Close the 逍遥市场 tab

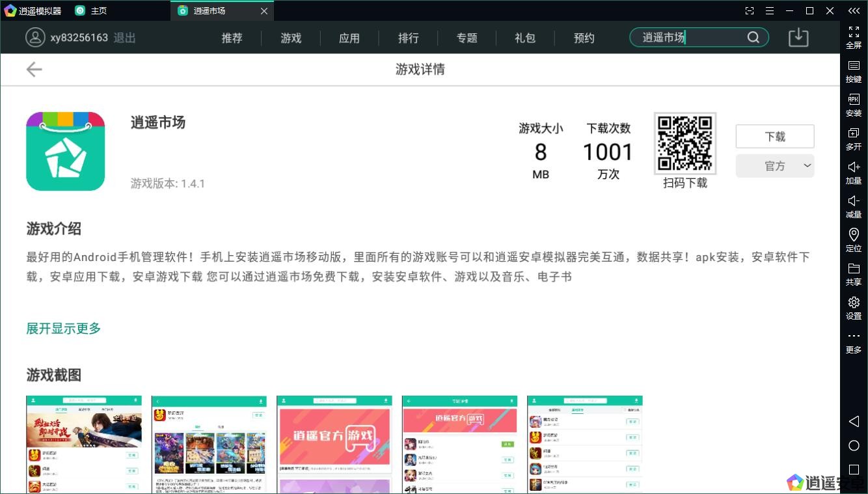tap(264, 11)
